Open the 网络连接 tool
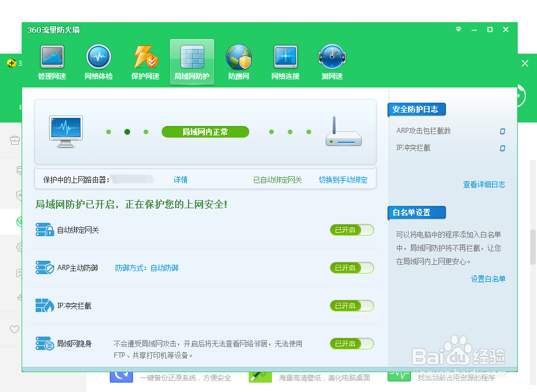 [285, 62]
